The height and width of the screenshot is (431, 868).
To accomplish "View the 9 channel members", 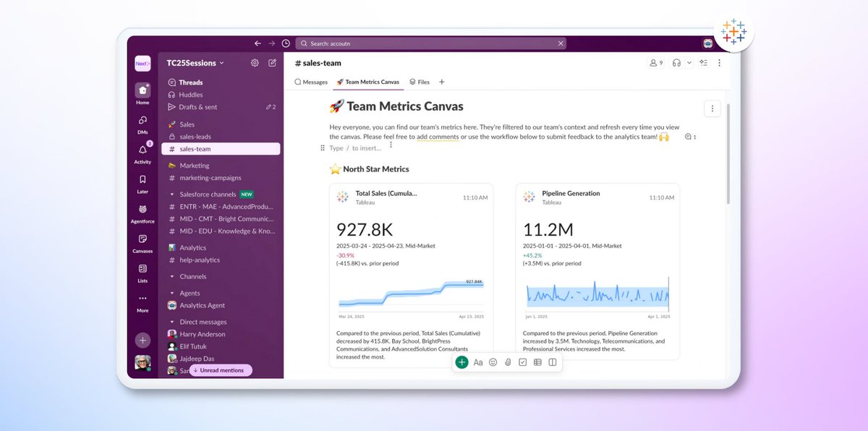I will [656, 63].
